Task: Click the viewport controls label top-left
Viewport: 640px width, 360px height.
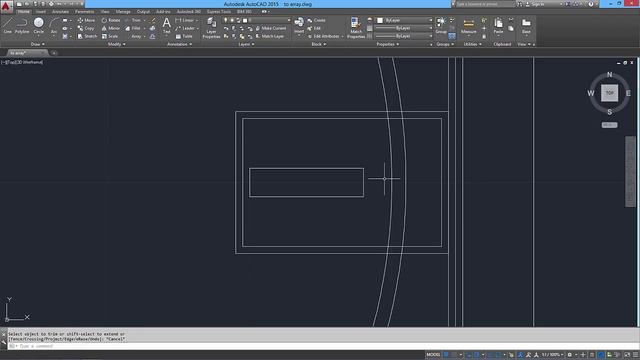Action: tap(22, 62)
